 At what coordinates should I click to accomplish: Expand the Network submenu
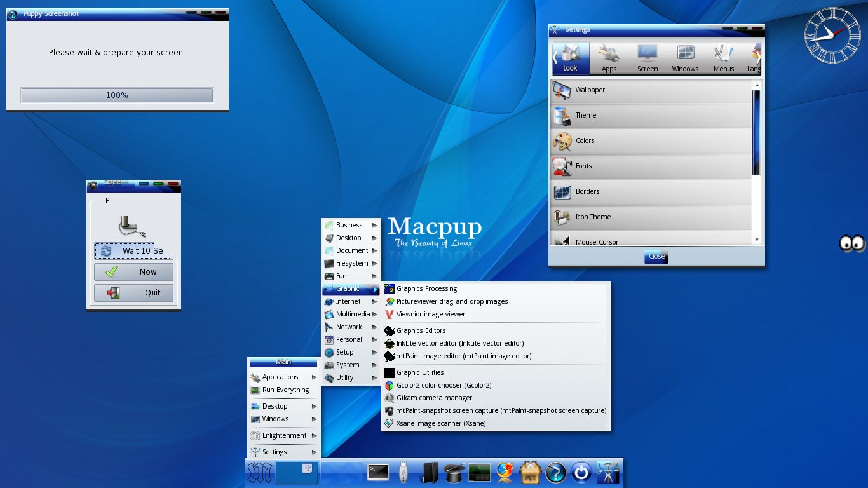[x=351, y=327]
